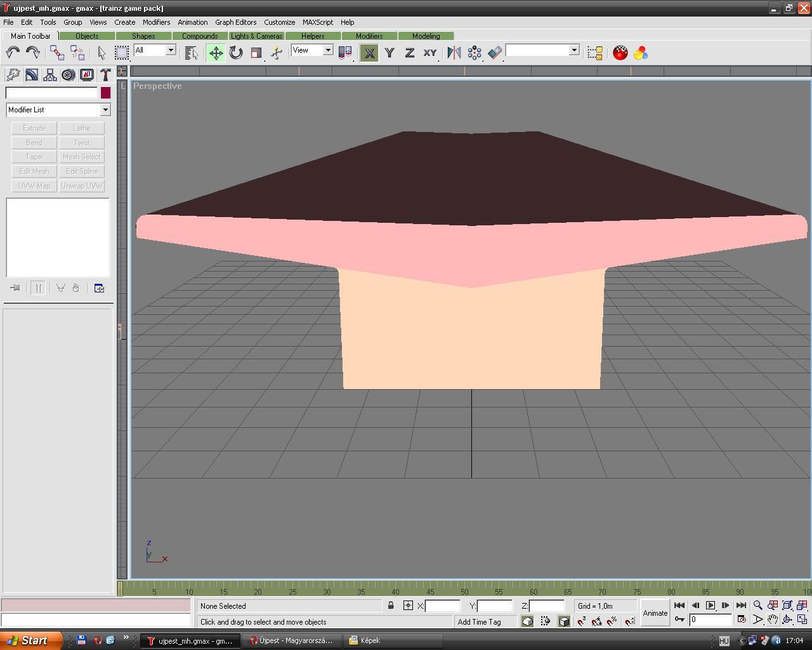The height and width of the screenshot is (650, 812).
Task: Click the Mirror Selected Objects icon
Action: click(x=454, y=53)
